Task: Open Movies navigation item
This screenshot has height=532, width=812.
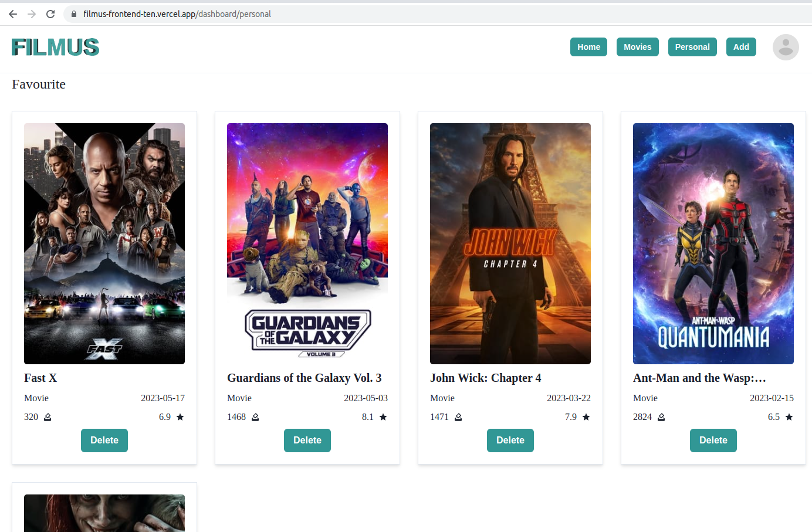Action: coord(638,47)
